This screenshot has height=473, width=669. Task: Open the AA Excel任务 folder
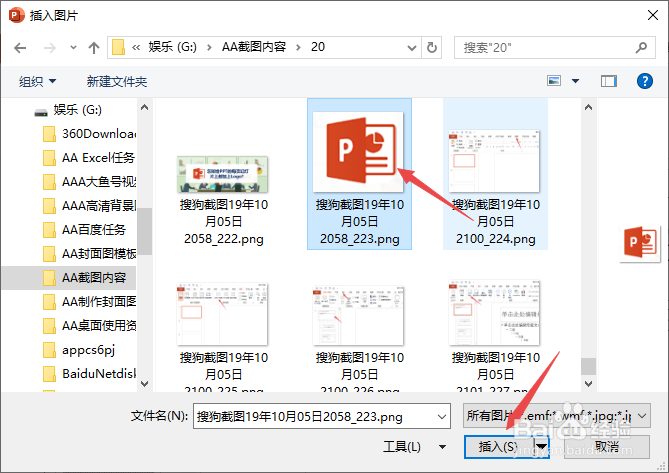90,158
